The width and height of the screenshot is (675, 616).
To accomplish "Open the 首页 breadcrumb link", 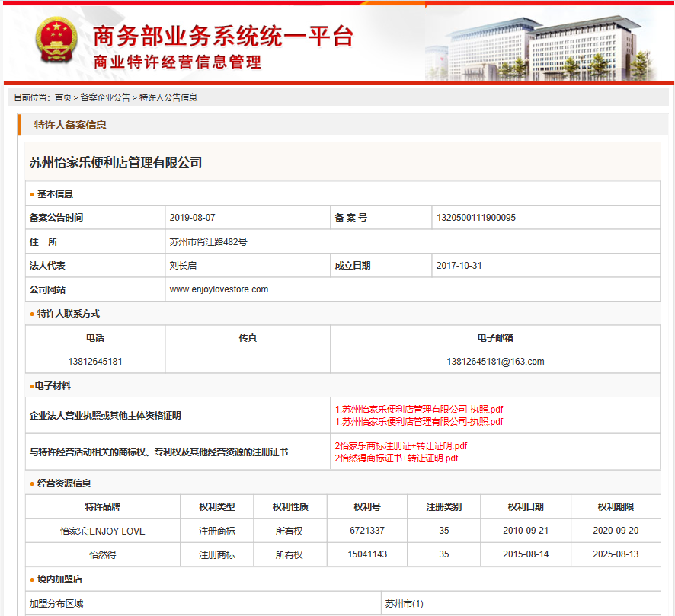I will coord(62,97).
